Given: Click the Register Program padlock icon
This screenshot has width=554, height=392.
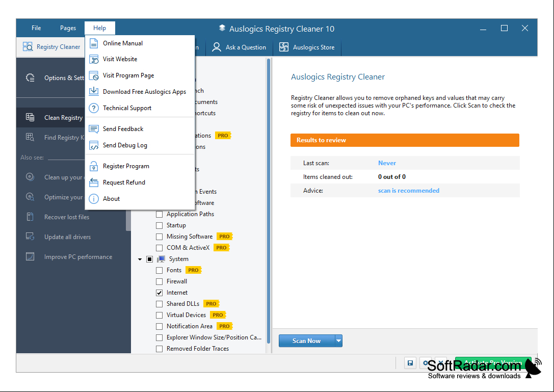Looking at the screenshot, I should pos(94,166).
